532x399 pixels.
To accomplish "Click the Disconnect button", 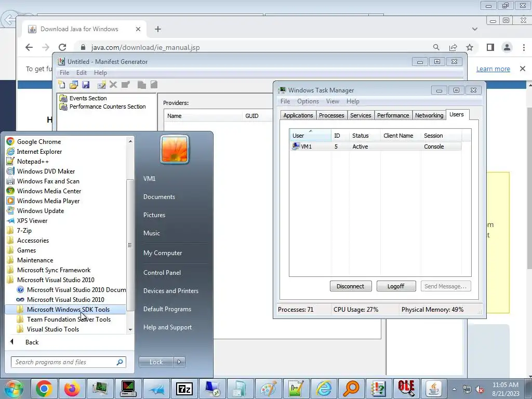I will 351,286.
